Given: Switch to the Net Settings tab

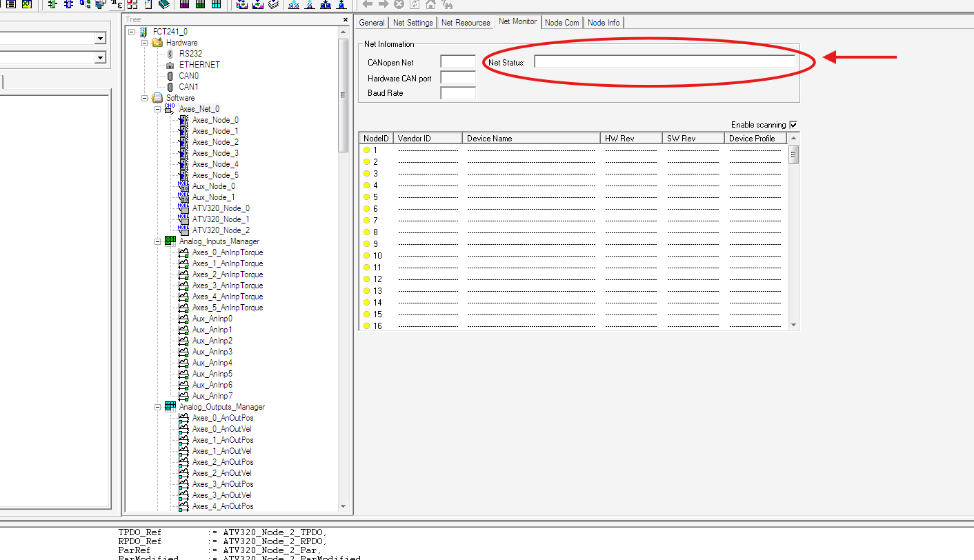Looking at the screenshot, I should (413, 23).
